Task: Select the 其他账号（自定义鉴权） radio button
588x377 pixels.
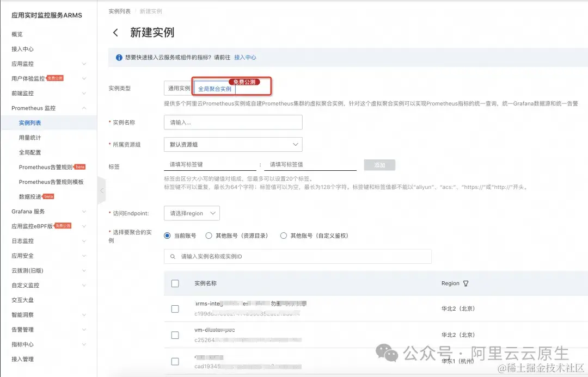Action: (284, 236)
